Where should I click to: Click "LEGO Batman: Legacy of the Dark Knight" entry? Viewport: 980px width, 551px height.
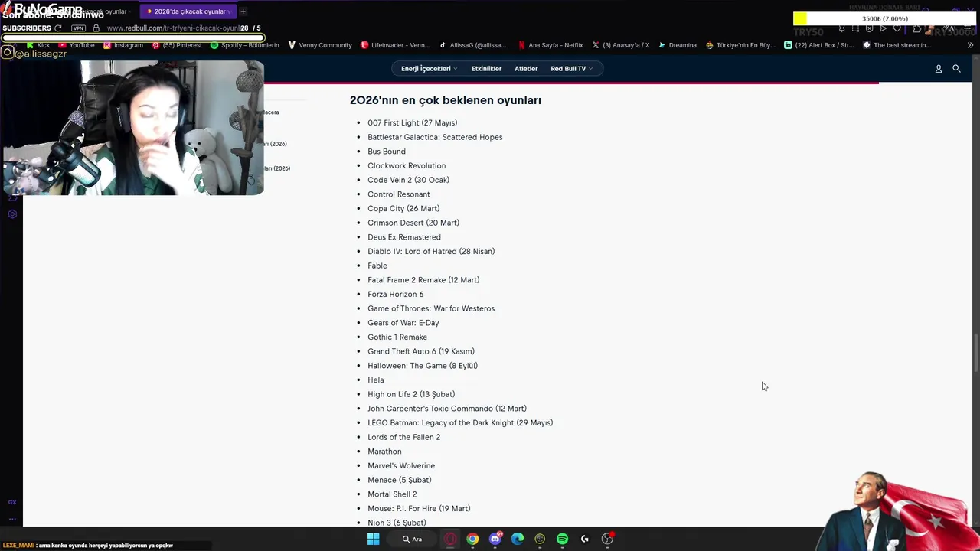460,422
